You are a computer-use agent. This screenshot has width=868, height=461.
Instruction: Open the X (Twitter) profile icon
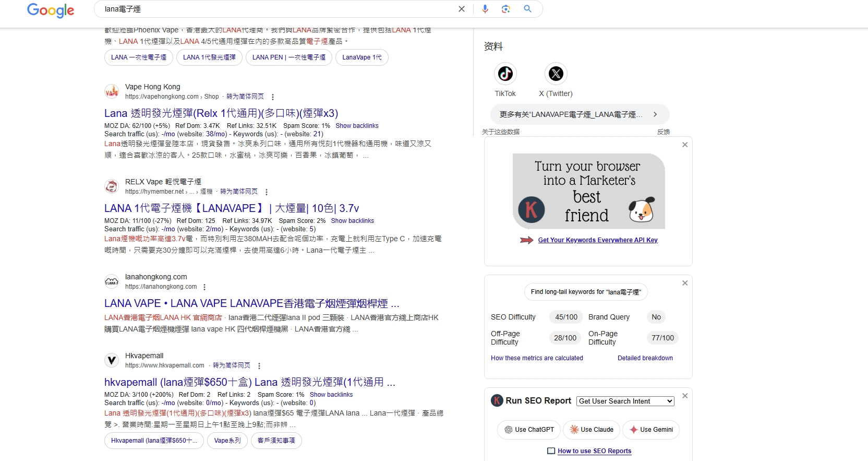coord(556,74)
